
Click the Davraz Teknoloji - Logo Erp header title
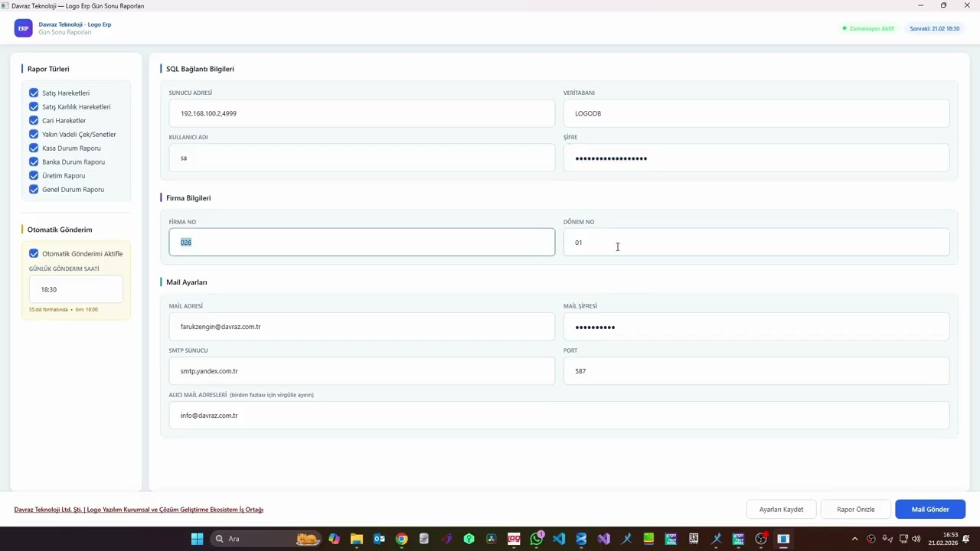coord(75,24)
